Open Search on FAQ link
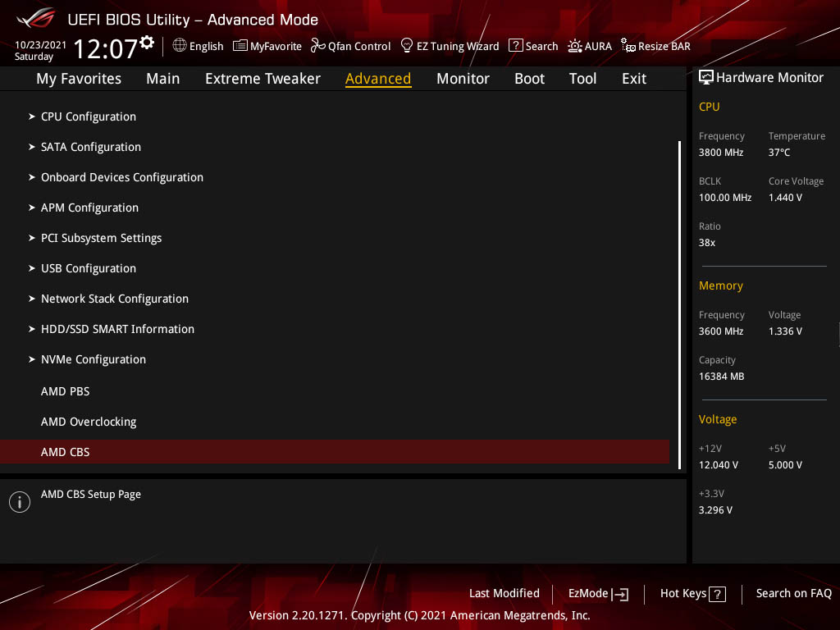Viewport: 840px width, 630px height. point(793,594)
